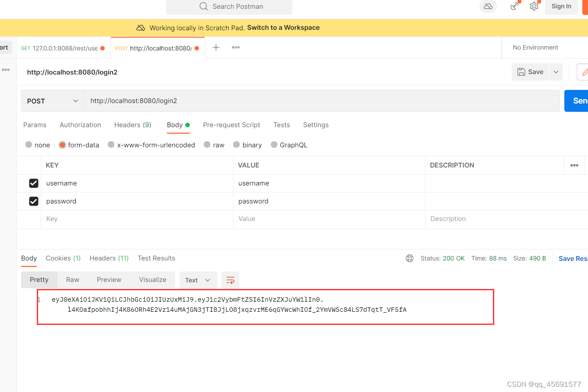Open the Text response format dropdown
Viewport: 588px width, 392px height.
[x=198, y=280]
